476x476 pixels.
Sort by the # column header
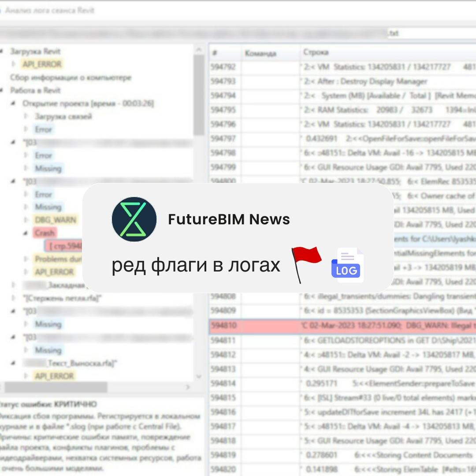[225, 53]
